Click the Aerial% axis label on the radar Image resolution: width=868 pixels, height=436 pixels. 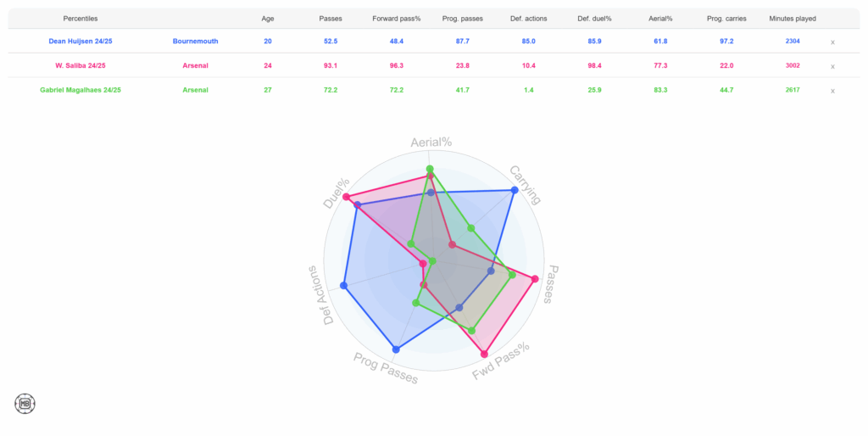click(431, 144)
